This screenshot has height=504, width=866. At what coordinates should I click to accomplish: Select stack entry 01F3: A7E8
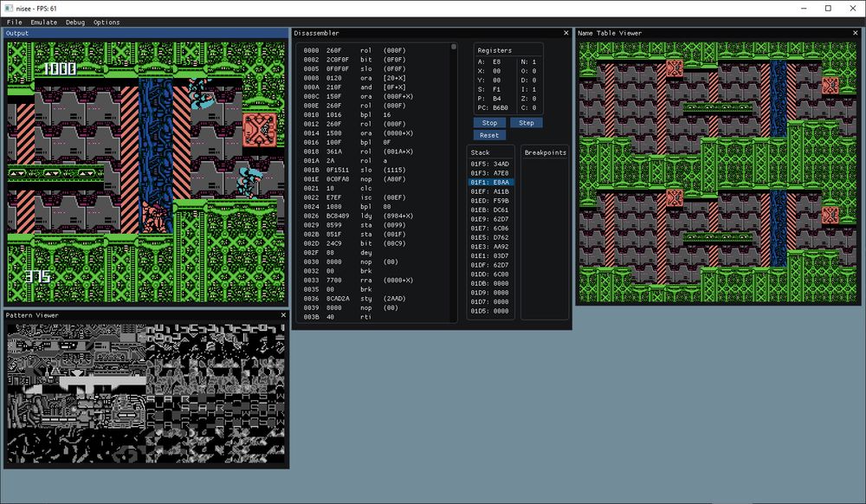tap(490, 173)
